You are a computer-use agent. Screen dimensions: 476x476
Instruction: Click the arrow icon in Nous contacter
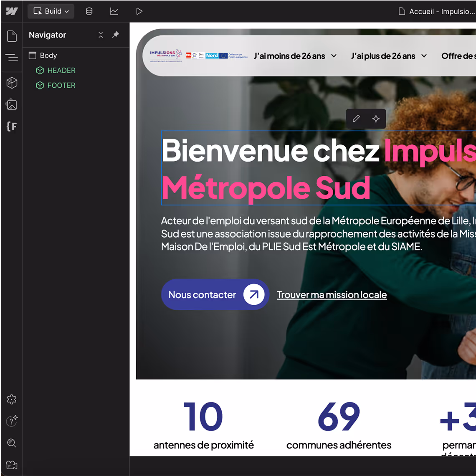click(x=254, y=294)
